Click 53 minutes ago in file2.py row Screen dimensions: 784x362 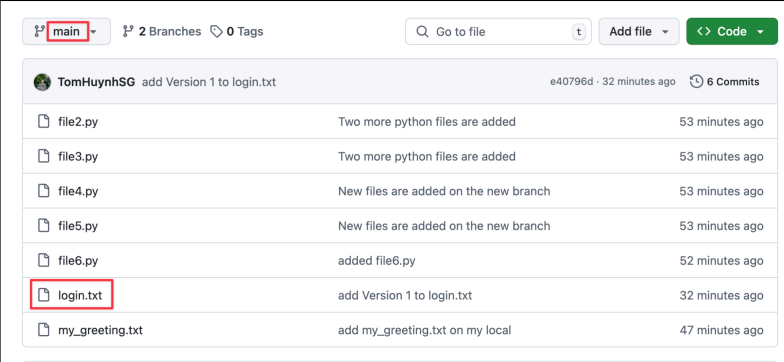[x=722, y=122]
